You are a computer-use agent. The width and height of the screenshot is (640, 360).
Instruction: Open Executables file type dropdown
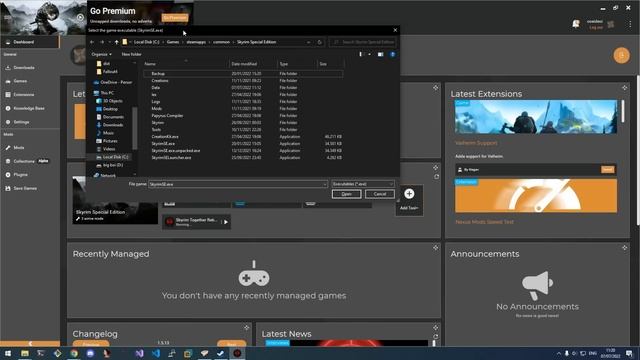click(363, 184)
